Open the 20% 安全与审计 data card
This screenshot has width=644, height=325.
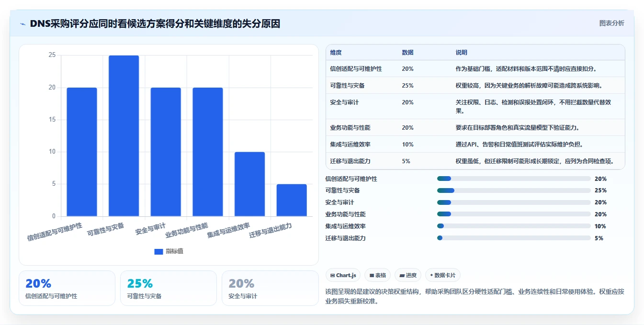(x=270, y=288)
